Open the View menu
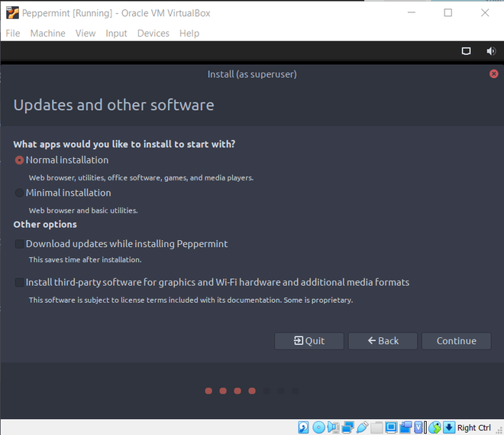 pyautogui.click(x=86, y=33)
